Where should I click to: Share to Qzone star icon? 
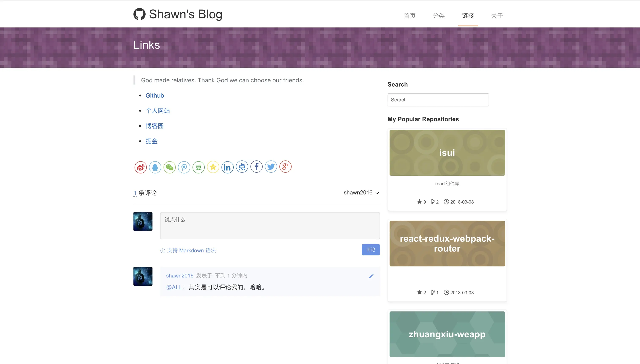coord(213,167)
